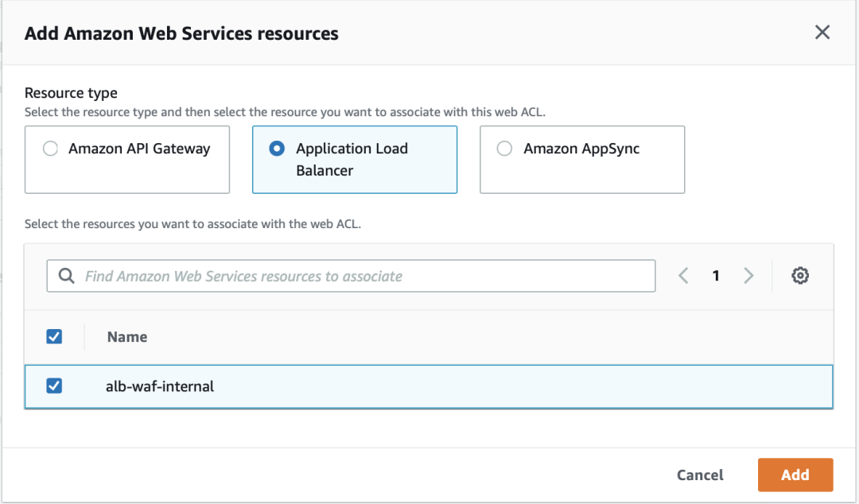Open table preferences gear icon
859x504 pixels.
[800, 276]
